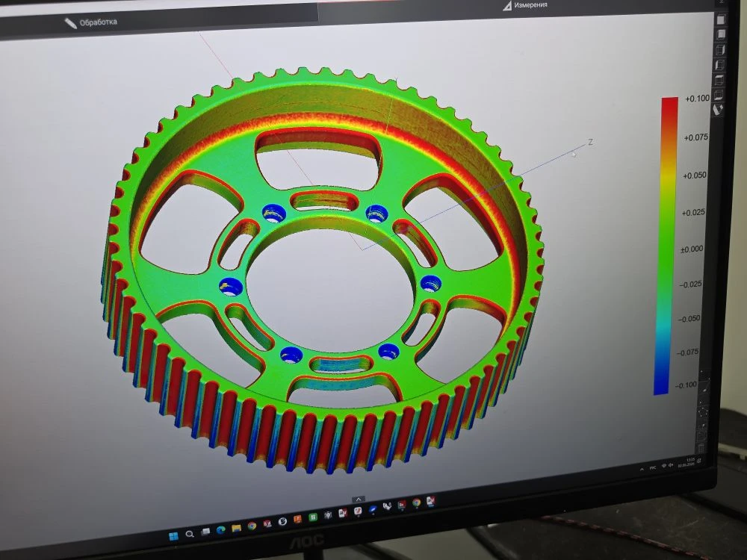Click the +0.075 color scale label
747x560 pixels.
coord(695,137)
